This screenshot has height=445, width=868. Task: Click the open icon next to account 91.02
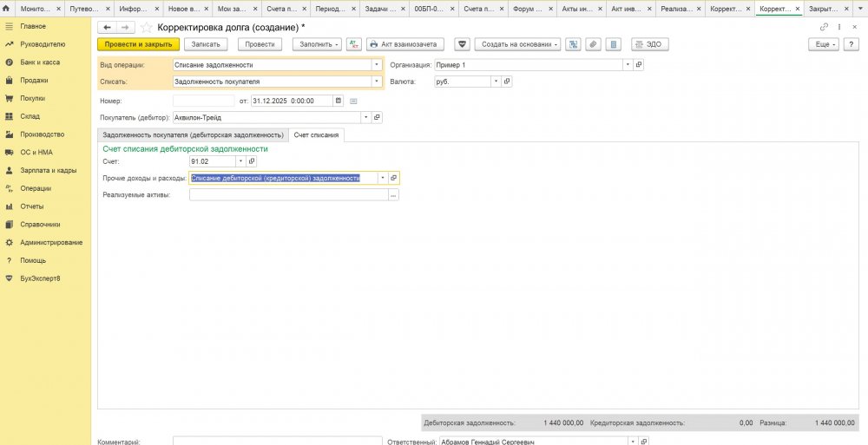[252, 160]
